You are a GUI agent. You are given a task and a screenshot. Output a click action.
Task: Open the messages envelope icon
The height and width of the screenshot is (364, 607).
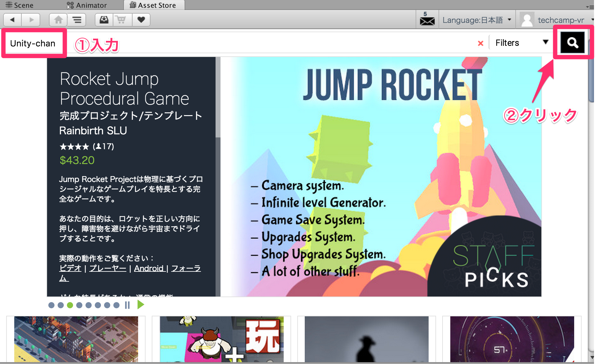[x=427, y=20]
